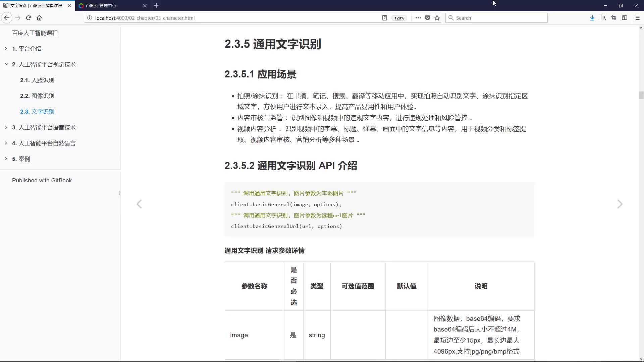Screen dimensions: 644x362
Task: Reset the 120% zoom level badge
Action: click(x=399, y=18)
